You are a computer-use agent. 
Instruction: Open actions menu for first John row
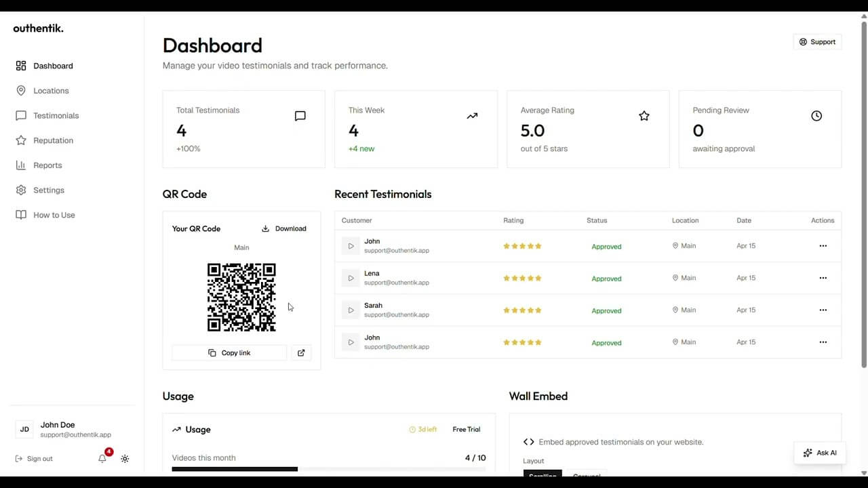click(823, 246)
